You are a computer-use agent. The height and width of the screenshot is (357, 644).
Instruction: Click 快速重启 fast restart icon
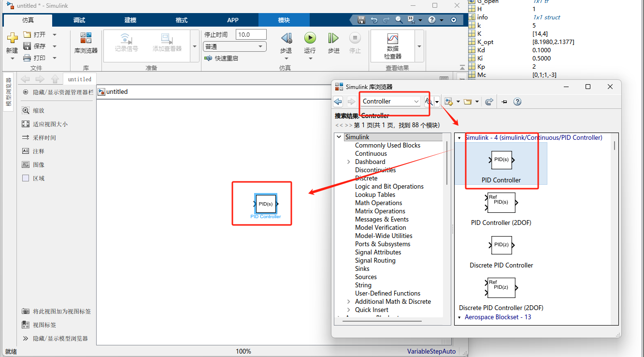208,58
